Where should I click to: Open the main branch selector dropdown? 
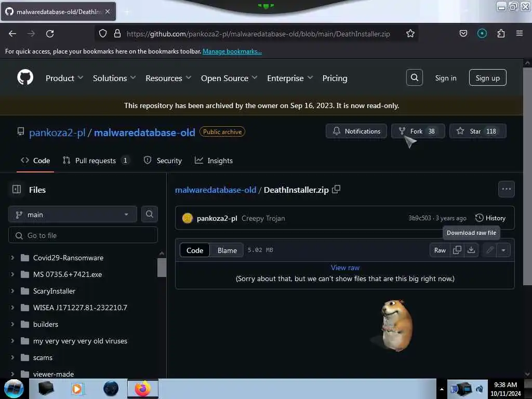(x=73, y=215)
